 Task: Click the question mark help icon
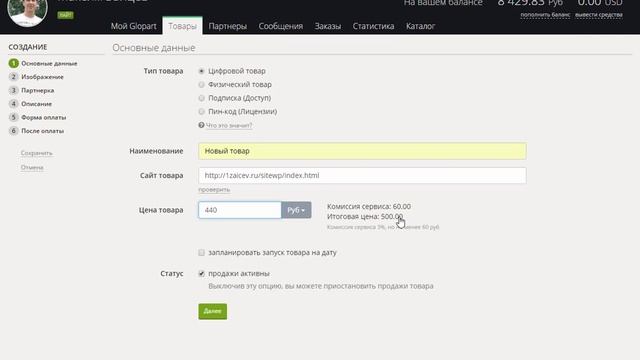[201, 125]
